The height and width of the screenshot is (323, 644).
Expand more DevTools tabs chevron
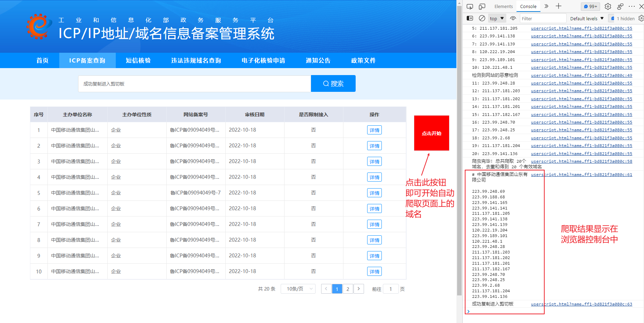pos(546,6)
